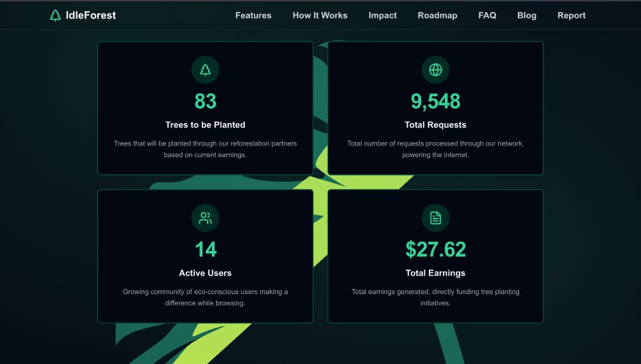The height and width of the screenshot is (364, 641).
Task: Click the 'funding tree planting initiatives' description
Action: pyautogui.click(x=435, y=297)
